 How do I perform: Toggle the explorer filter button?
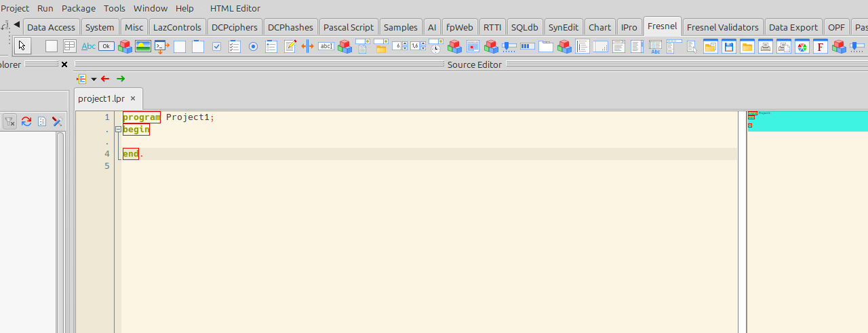[x=9, y=121]
